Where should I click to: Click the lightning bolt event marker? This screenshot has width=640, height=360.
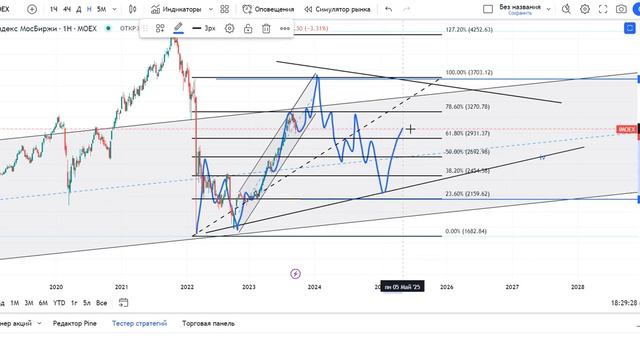pyautogui.click(x=296, y=273)
